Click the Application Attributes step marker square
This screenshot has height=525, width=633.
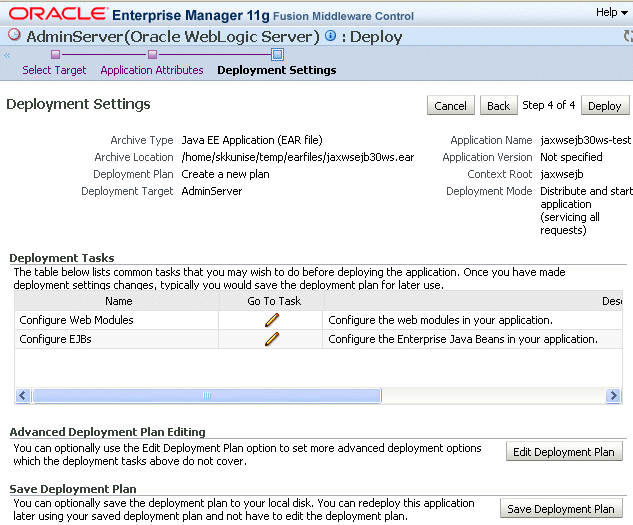(x=152, y=54)
